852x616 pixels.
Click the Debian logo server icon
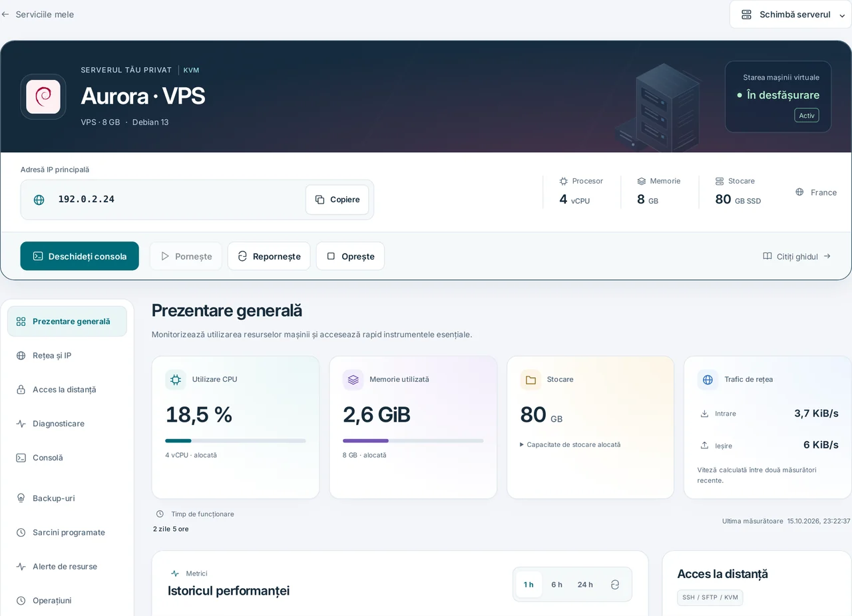click(x=43, y=97)
